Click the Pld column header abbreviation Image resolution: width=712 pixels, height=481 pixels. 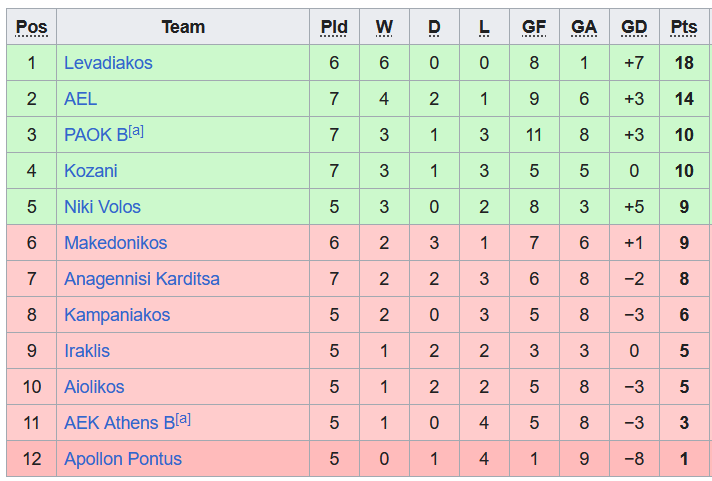334,27
